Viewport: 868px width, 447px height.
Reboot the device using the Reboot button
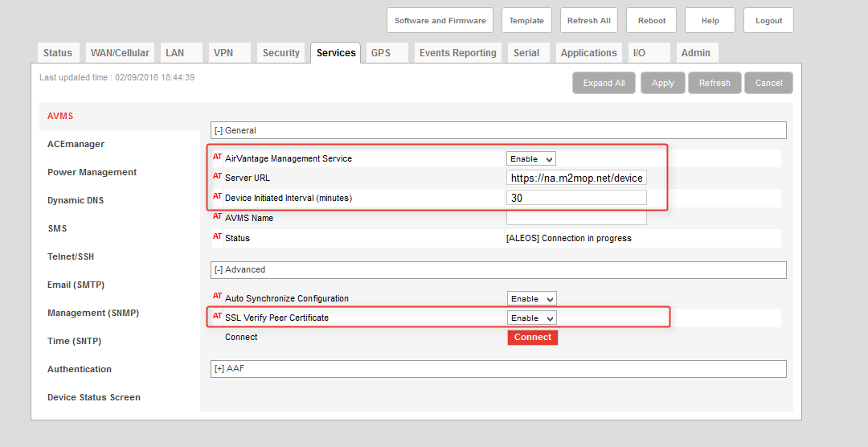click(x=651, y=21)
